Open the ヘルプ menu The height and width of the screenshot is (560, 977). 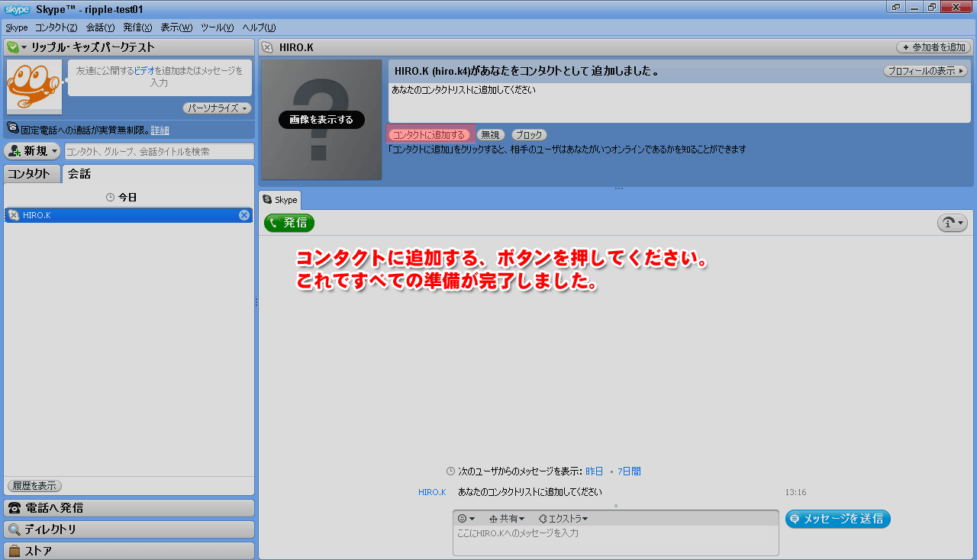(x=259, y=27)
